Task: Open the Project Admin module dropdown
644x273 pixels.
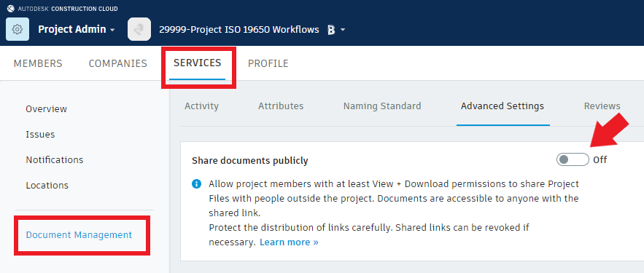Action: 77,30
